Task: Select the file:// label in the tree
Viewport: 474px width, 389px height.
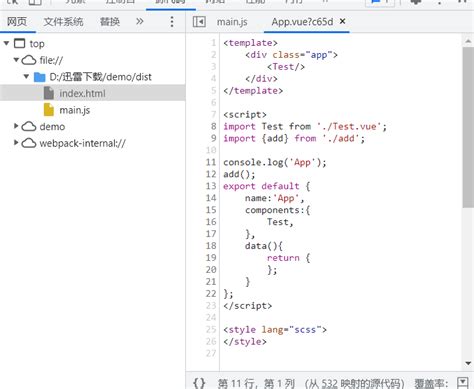Action: tap(51, 60)
